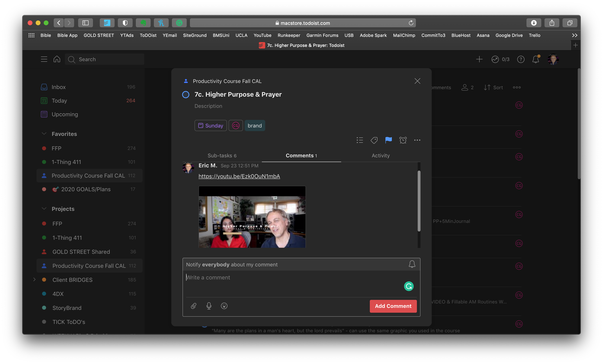Switch to the Sub-tasks tab
The width and height of the screenshot is (603, 364).
pyautogui.click(x=222, y=155)
